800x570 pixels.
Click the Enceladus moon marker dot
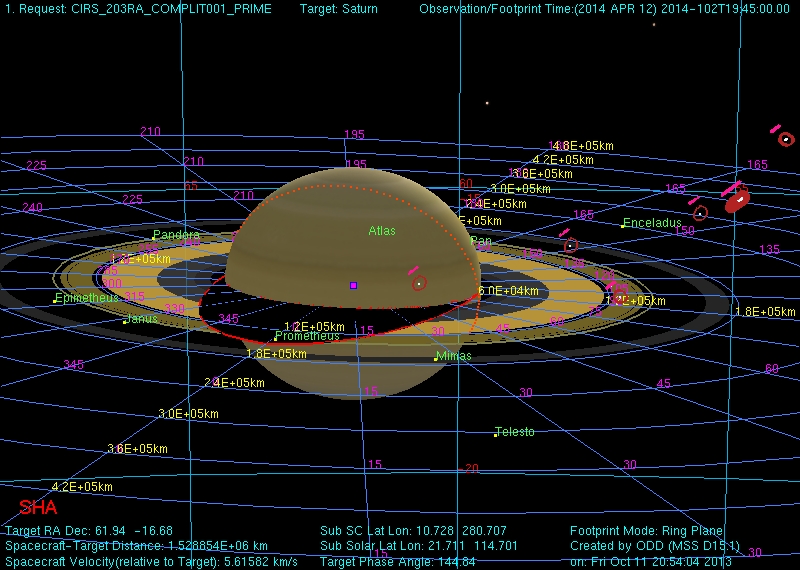(x=622, y=226)
